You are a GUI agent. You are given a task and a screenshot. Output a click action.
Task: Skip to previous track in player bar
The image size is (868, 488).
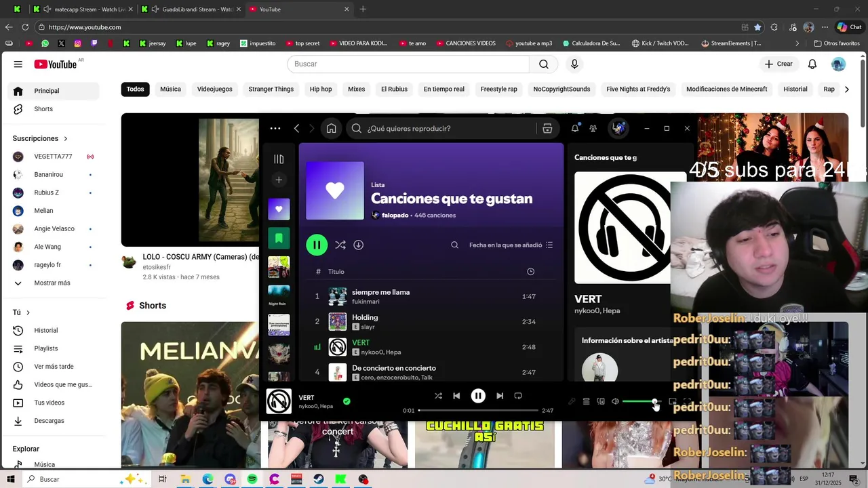point(456,396)
